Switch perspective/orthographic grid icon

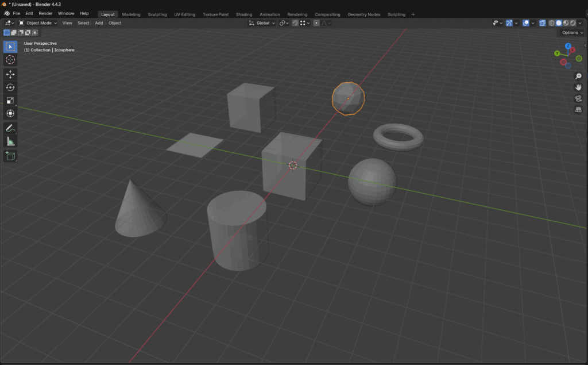579,109
